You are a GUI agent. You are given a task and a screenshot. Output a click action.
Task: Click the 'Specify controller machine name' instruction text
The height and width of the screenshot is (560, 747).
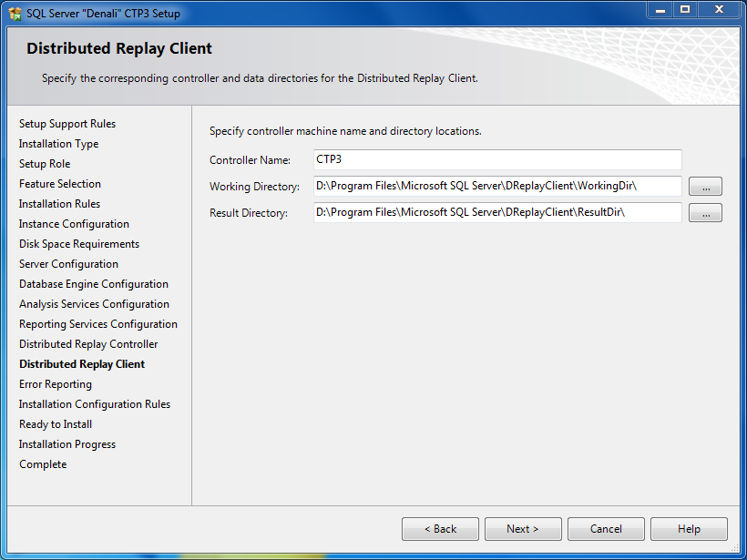pos(345,131)
